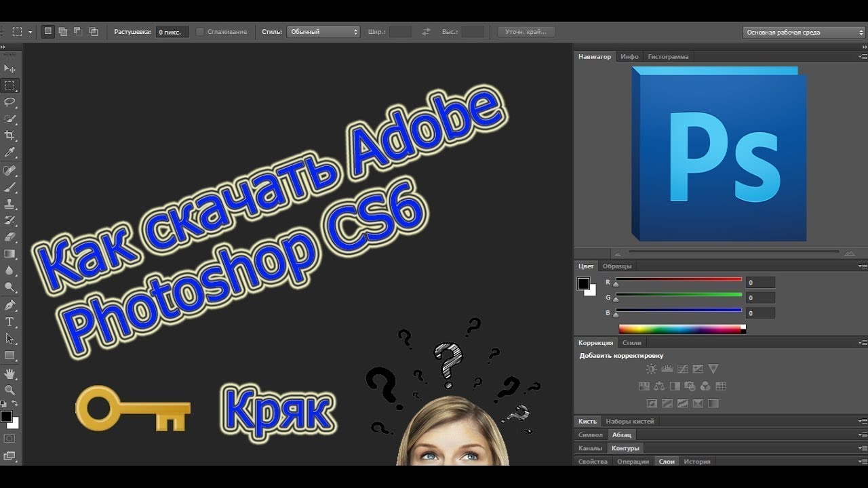
Task: Open the Коррекция panel options menu
Action: pos(862,343)
